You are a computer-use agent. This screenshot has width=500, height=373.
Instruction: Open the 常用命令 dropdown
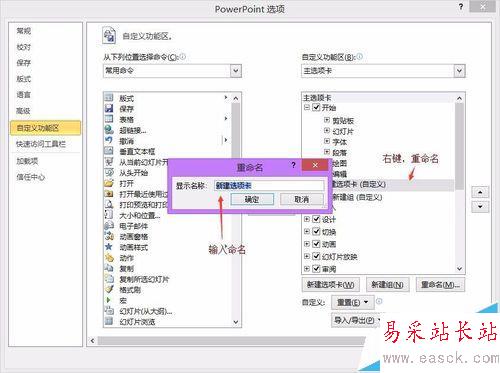coord(236,71)
